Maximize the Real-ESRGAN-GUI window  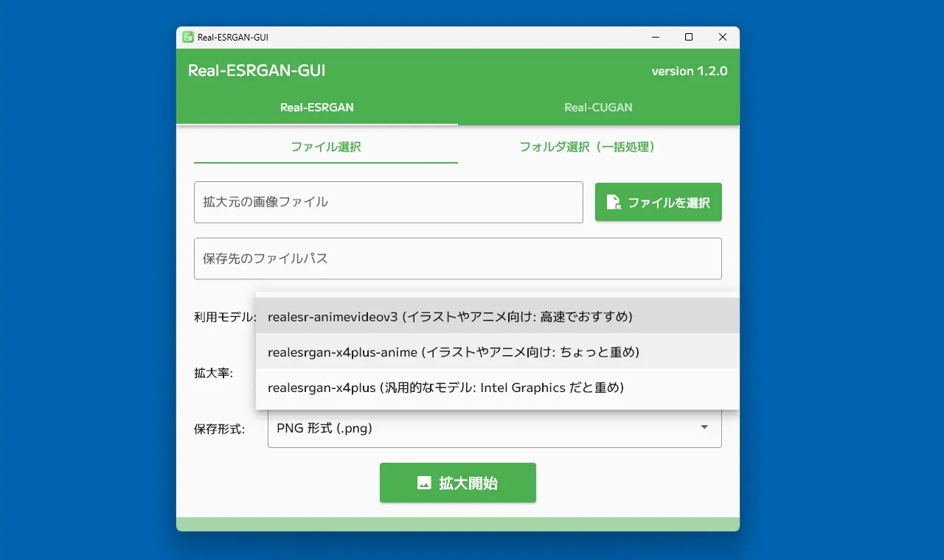(x=689, y=37)
